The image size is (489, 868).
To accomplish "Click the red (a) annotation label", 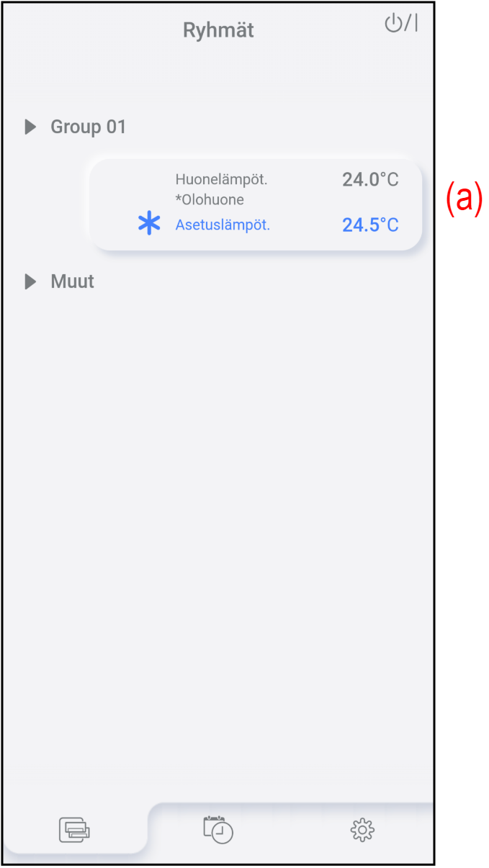I will click(463, 198).
